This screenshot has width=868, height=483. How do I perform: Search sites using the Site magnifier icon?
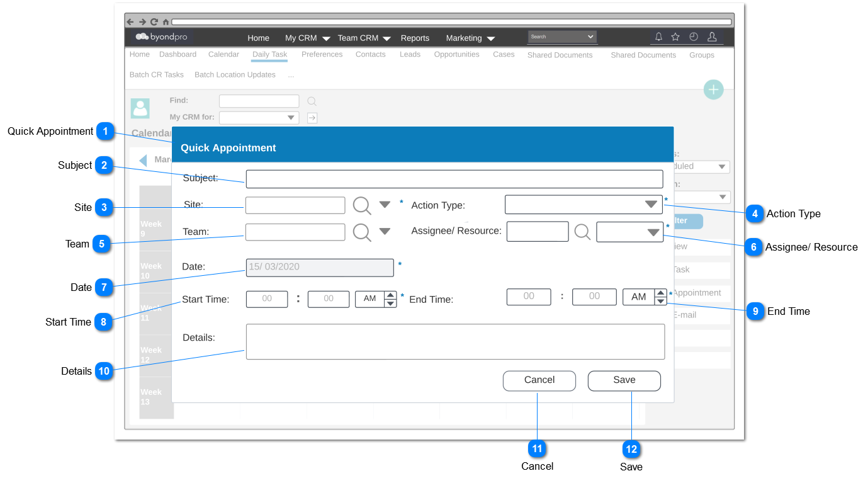click(x=362, y=205)
